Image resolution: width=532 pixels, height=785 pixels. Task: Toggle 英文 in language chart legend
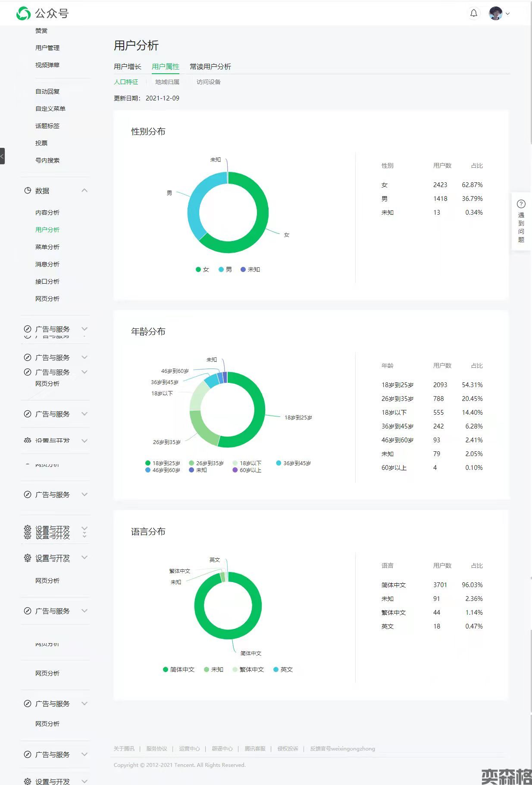283,669
